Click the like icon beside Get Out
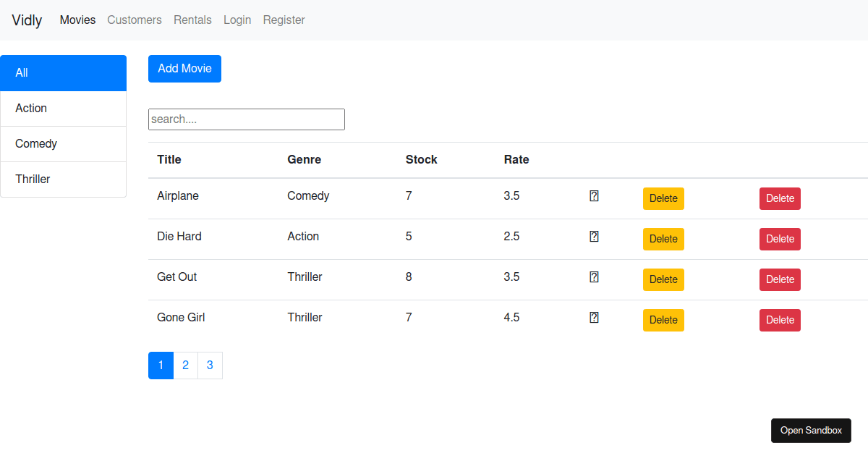Screen dimensions: 868x456 pyautogui.click(x=594, y=276)
